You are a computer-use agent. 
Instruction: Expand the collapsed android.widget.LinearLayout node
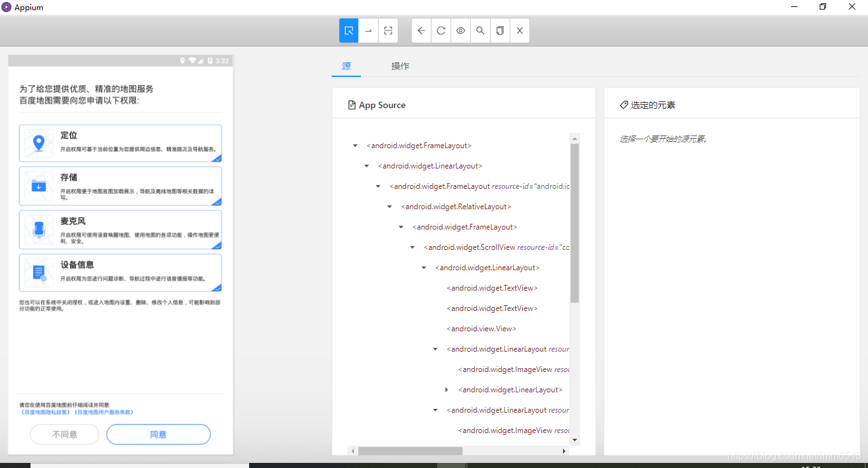tap(447, 390)
